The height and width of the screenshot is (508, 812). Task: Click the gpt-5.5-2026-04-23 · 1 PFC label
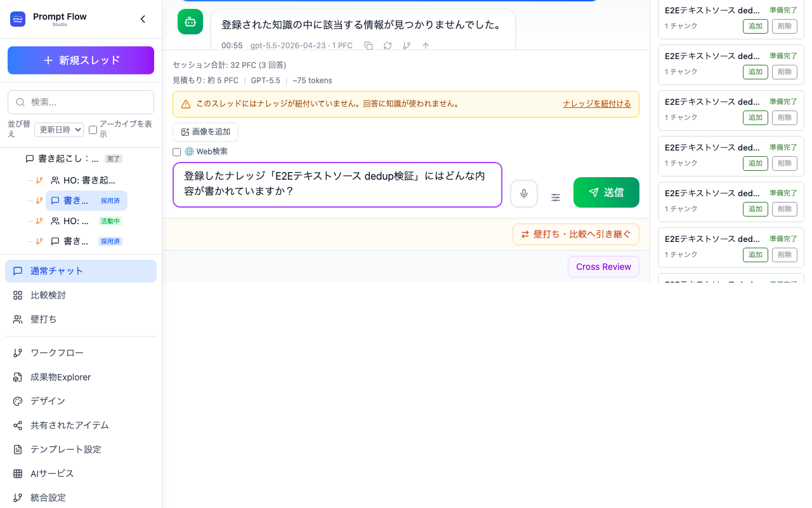(x=301, y=46)
